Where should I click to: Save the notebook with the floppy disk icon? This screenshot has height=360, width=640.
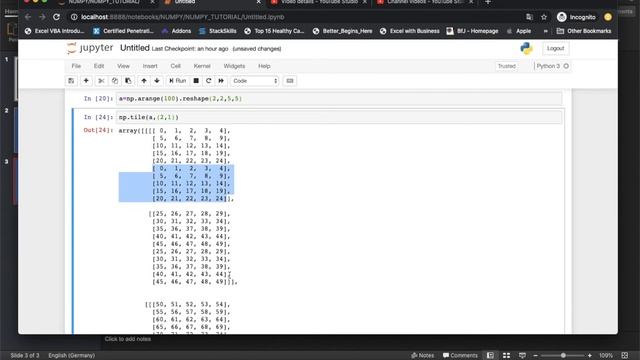tap(71, 81)
